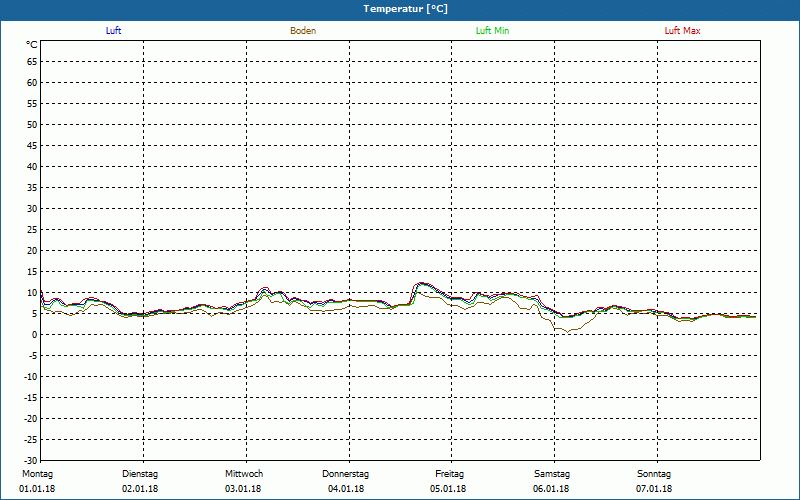Click the brown Boden legend label
Viewport: 800px width, 500px height.
pos(303,31)
